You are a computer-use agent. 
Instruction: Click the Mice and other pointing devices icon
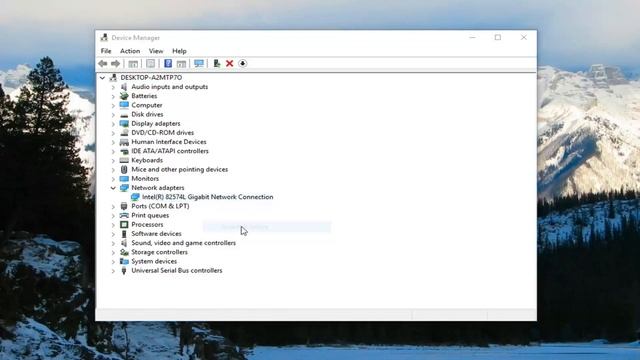(124, 169)
